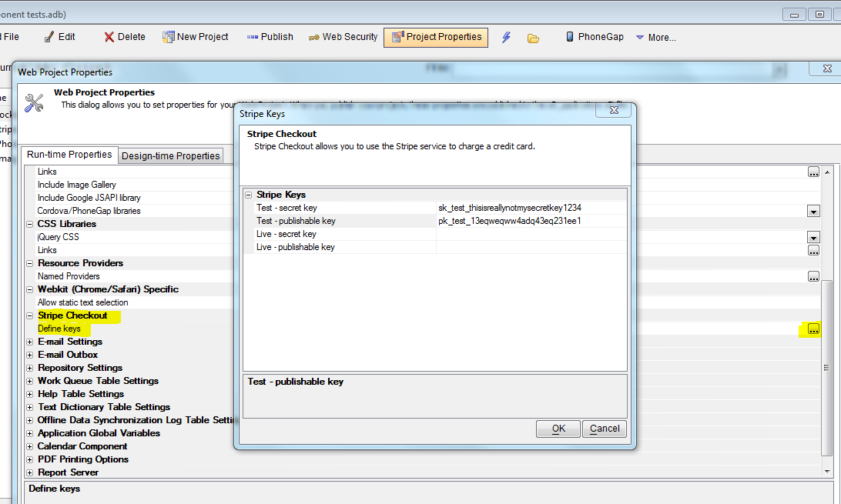Expand the Work Queue Table Settings section

click(30, 382)
